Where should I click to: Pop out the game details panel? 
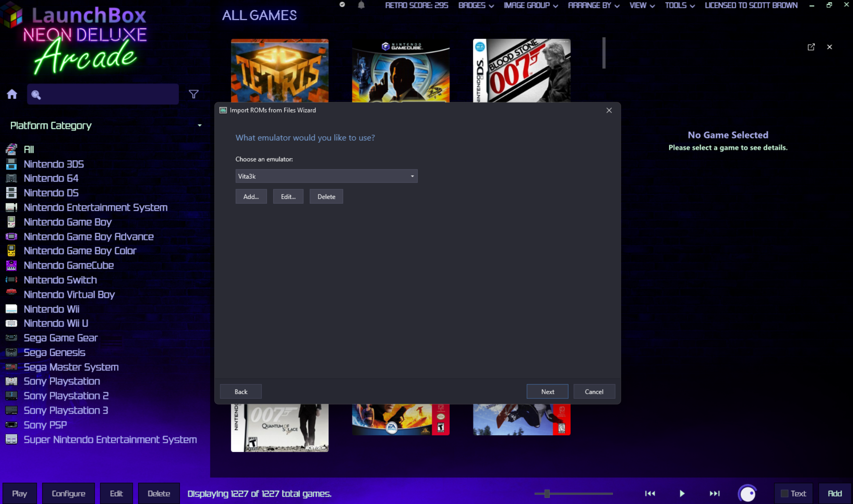pyautogui.click(x=811, y=47)
